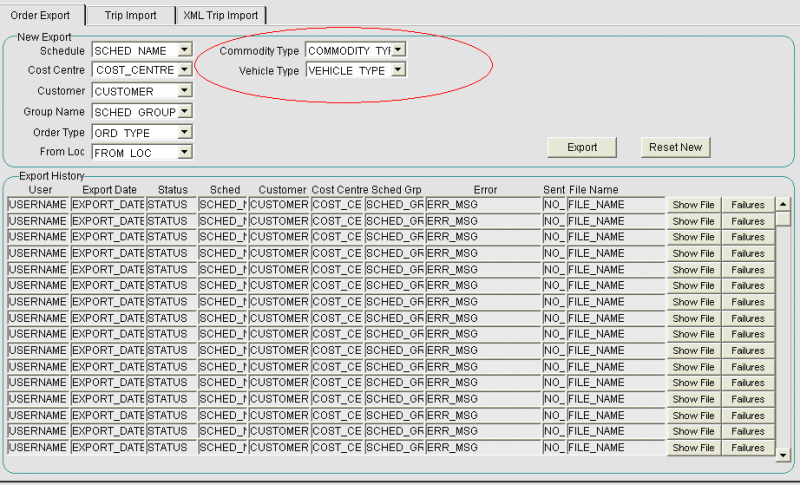Open the Commodity Type dropdown arrow
This screenshot has height=485, width=800.
tap(398, 49)
